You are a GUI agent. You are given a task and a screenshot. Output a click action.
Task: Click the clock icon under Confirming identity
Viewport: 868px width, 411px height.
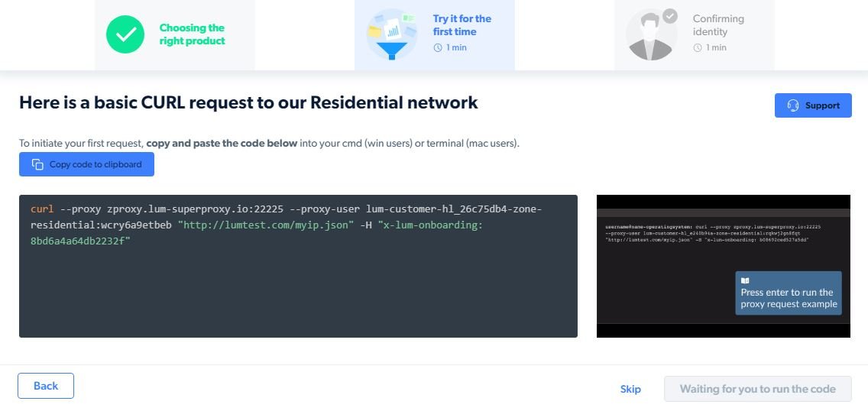point(698,47)
